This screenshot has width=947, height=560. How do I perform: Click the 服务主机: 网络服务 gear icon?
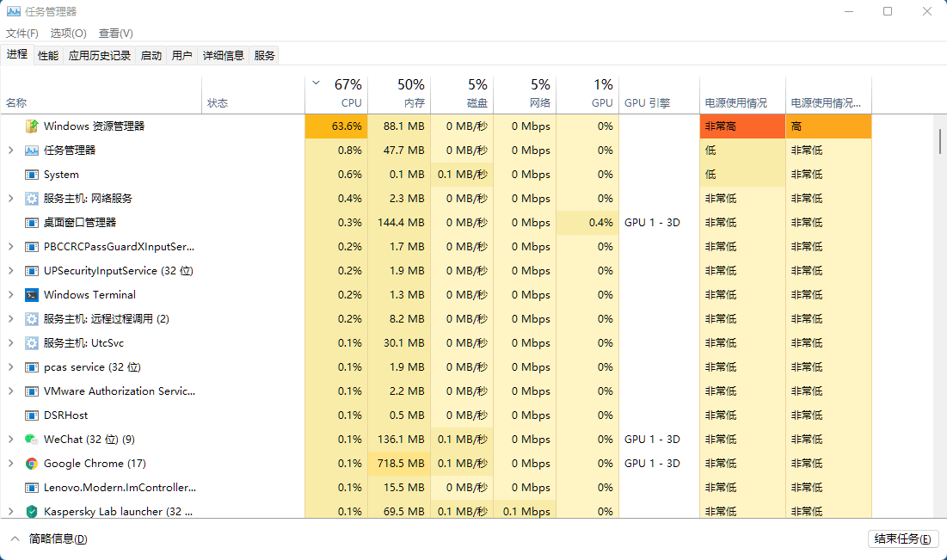[x=32, y=199]
